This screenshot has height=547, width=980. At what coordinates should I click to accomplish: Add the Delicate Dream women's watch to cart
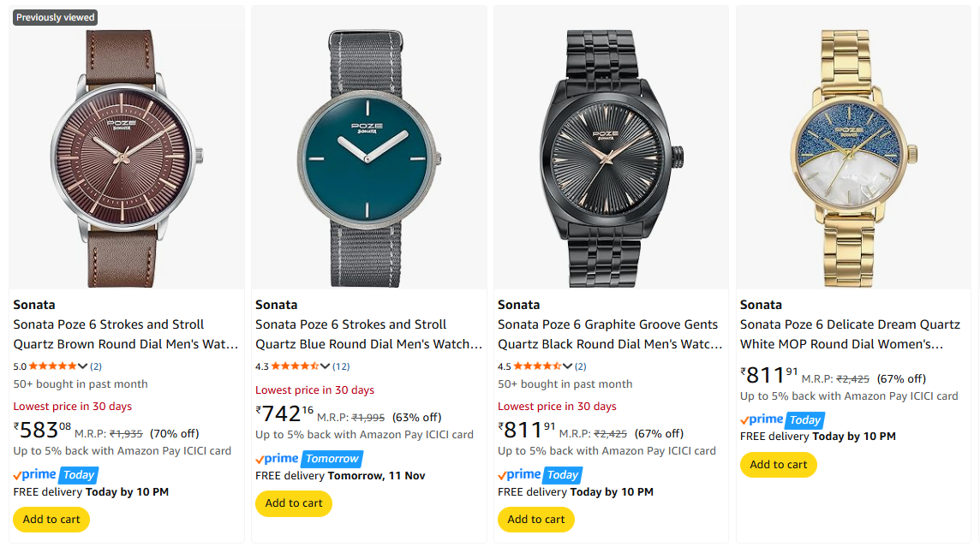pos(779,465)
